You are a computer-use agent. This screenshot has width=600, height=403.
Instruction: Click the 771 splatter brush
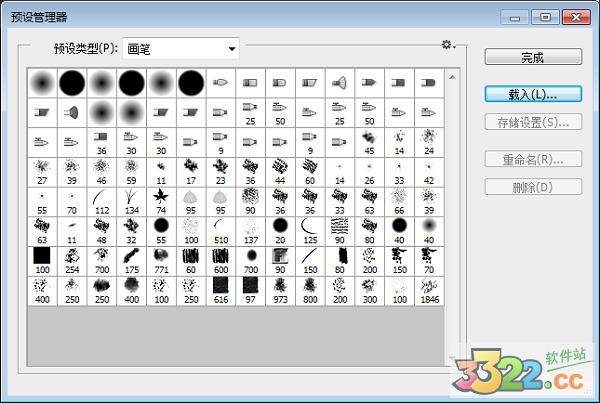pyautogui.click(x=161, y=261)
